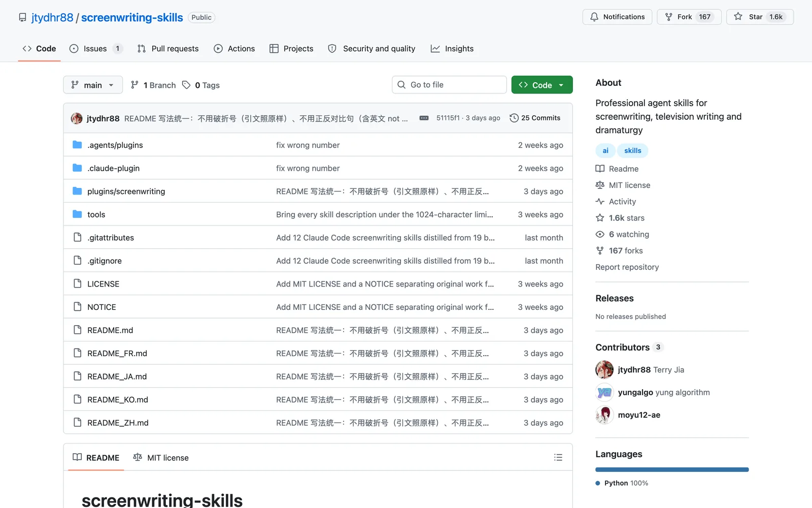812x508 pixels.
Task: Click the 25 Commits link
Action: pos(535,118)
